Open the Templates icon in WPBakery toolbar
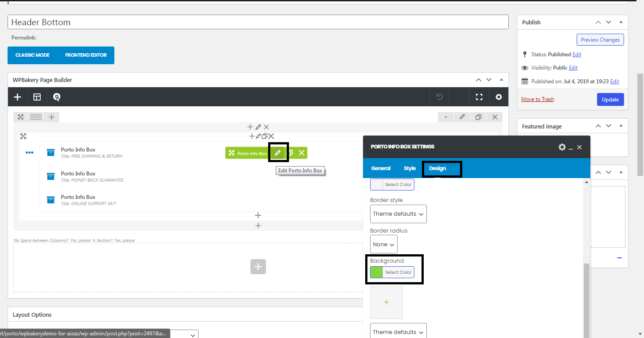 pyautogui.click(x=37, y=97)
